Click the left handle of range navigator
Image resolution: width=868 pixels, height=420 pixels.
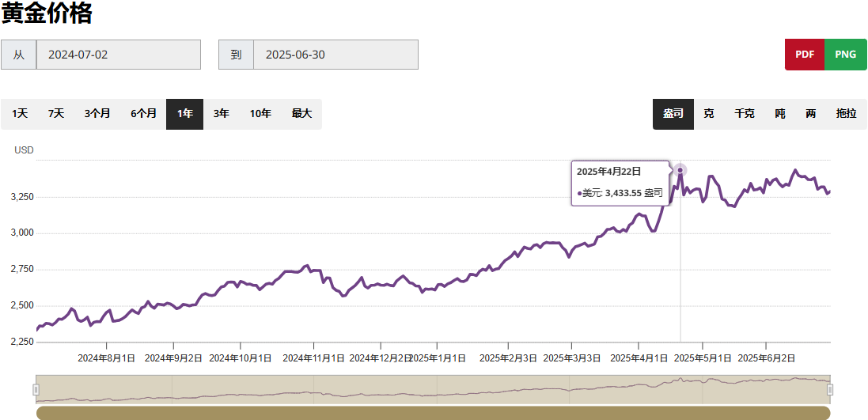tap(36, 390)
